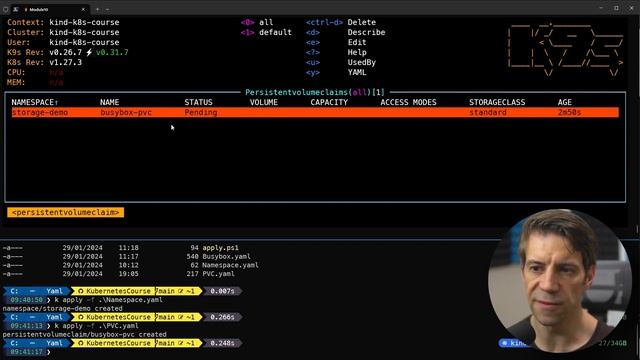Select the busybox-pvc row name
Viewport: 640px width, 360px height.
click(126, 112)
